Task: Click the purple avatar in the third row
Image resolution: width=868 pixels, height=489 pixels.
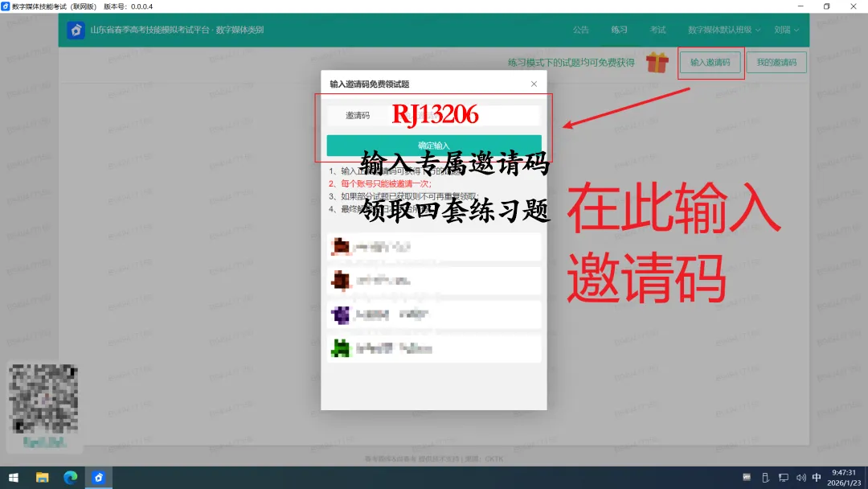Action: click(x=341, y=314)
